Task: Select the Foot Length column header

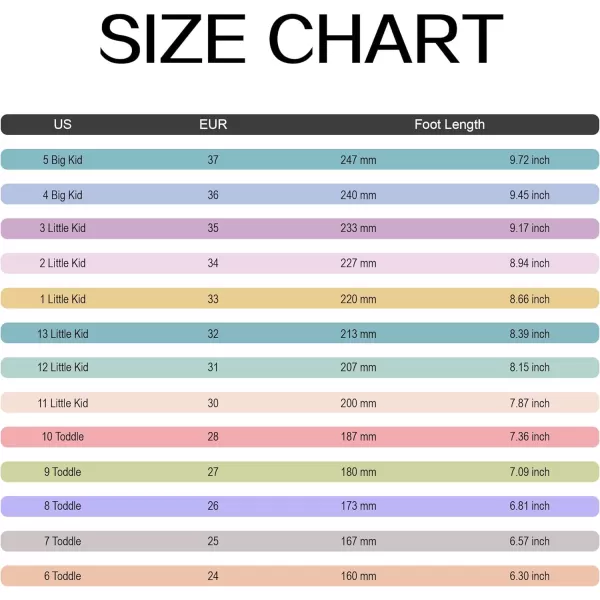Action: (449, 125)
